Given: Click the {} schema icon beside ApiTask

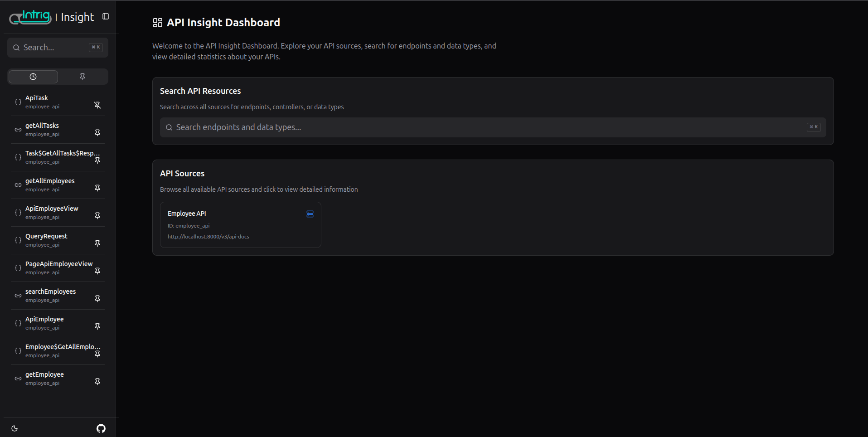Looking at the screenshot, I should coord(18,102).
